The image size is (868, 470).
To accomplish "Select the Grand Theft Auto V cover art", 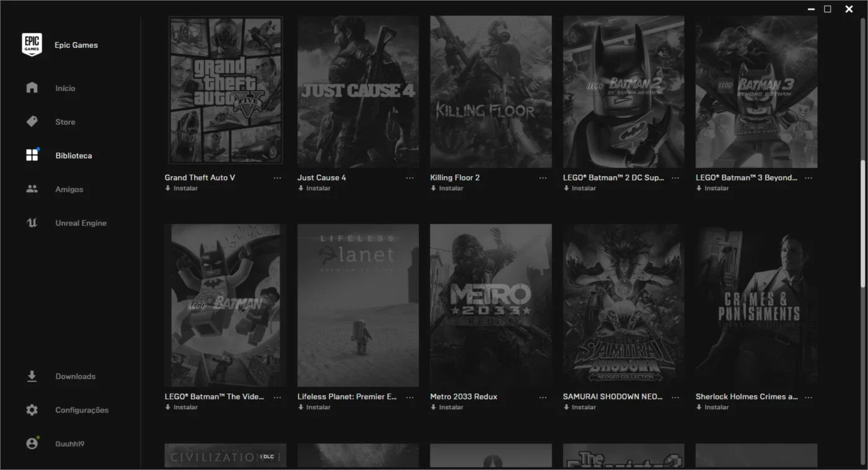I will [x=226, y=90].
